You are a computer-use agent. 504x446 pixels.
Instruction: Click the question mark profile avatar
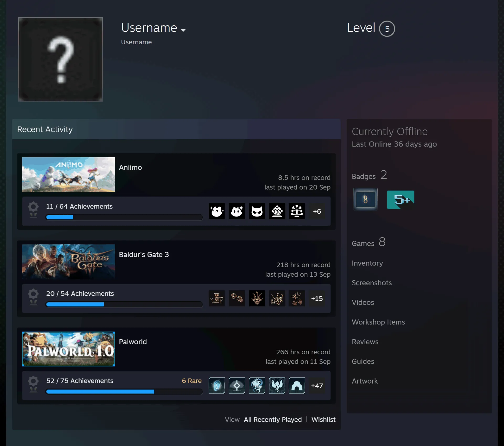click(x=60, y=59)
